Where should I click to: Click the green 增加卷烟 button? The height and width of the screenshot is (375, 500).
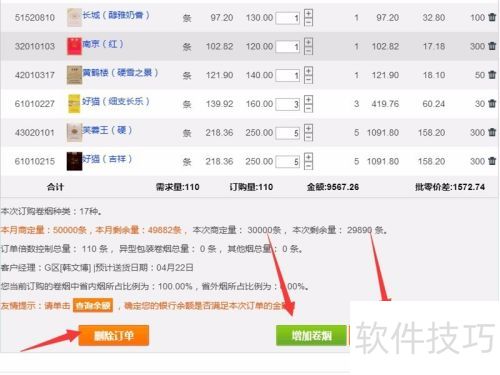pos(312,335)
